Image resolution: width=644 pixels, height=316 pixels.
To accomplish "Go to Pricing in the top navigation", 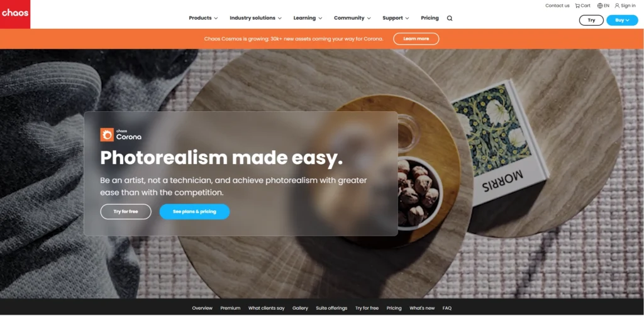I will [x=430, y=18].
